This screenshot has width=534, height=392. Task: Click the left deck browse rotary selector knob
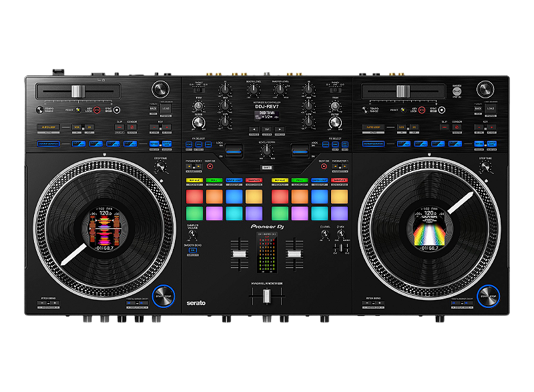tap(160, 89)
